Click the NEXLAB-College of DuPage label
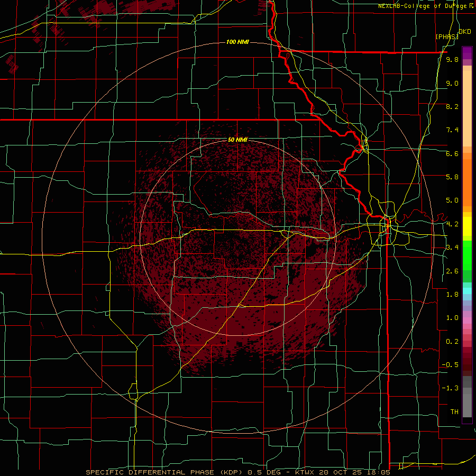Viewport: 476px width, 476px height. 424,6
